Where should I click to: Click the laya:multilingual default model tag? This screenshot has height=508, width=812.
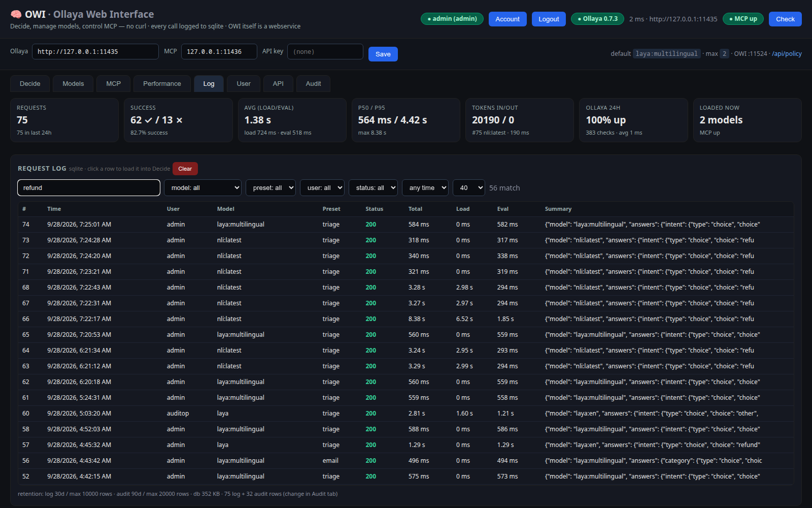666,54
